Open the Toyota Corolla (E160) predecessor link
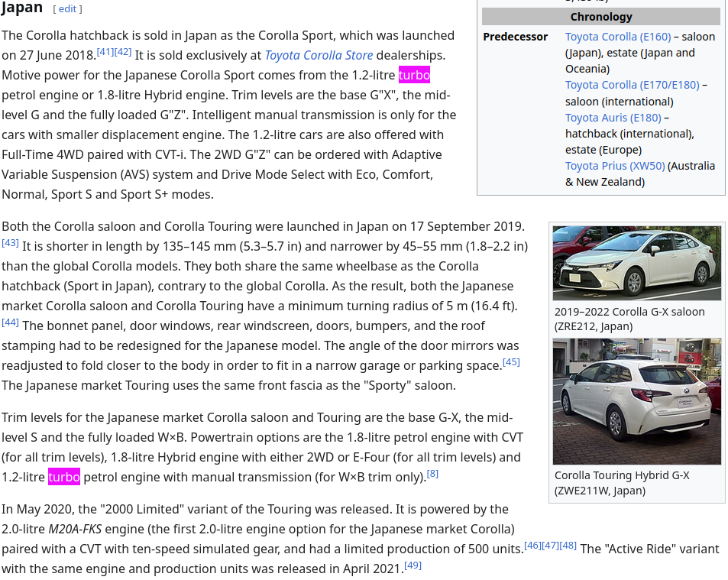 [618, 37]
